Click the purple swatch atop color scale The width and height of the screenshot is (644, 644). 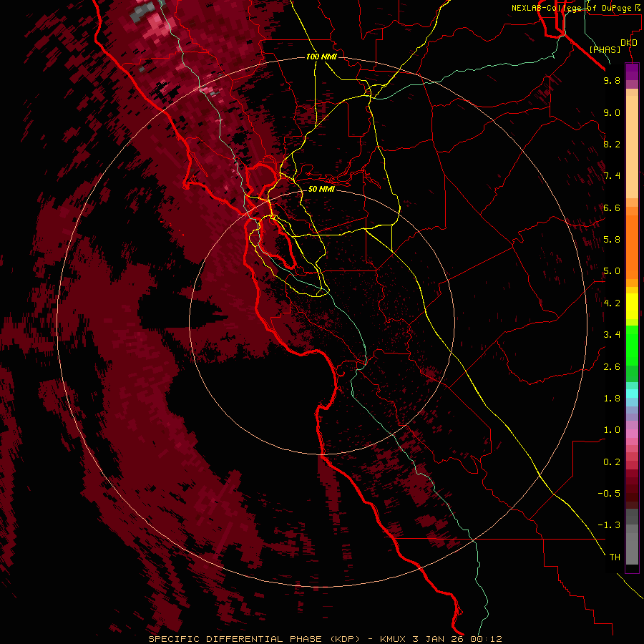click(x=632, y=72)
